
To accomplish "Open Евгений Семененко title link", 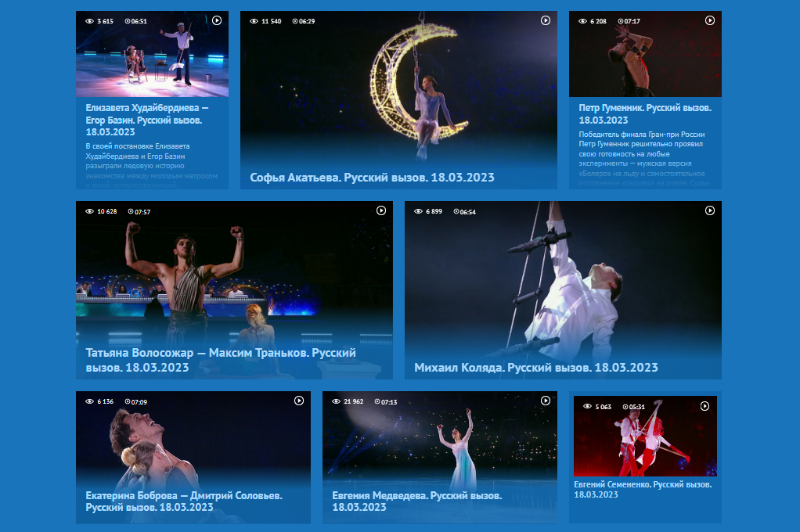I will (x=642, y=490).
